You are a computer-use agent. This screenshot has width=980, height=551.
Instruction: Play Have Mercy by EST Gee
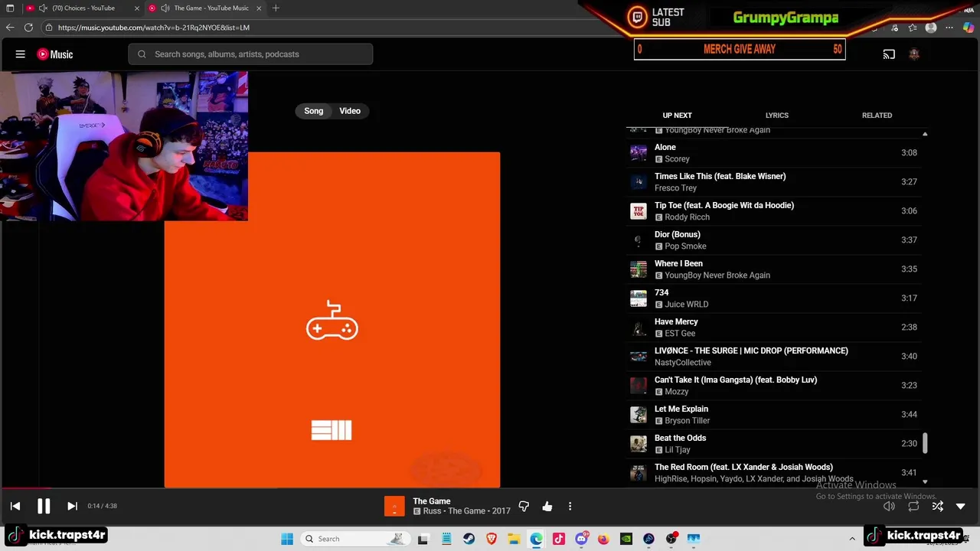pyautogui.click(x=773, y=328)
